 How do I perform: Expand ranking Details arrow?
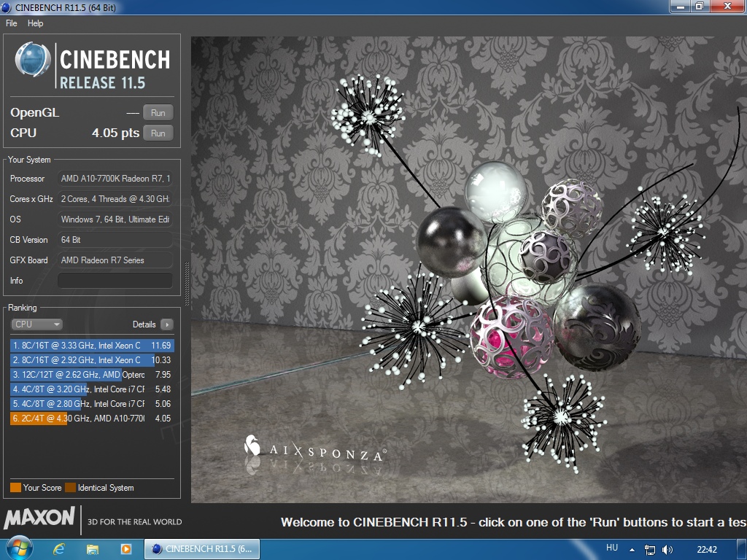coord(167,324)
